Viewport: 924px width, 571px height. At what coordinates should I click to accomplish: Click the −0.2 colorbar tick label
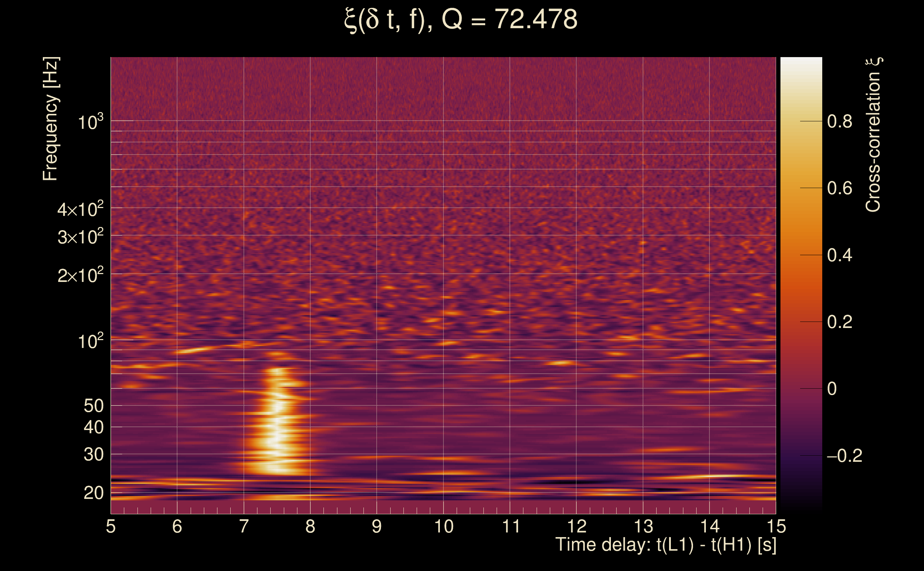click(844, 456)
